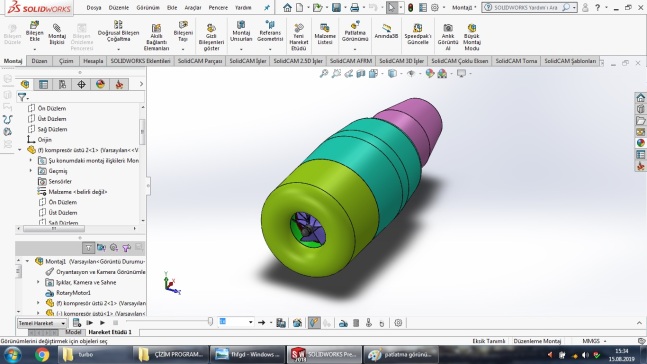Click Patlatma Görünümü exploded view tool
The image size is (647, 364).
pos(355,32)
